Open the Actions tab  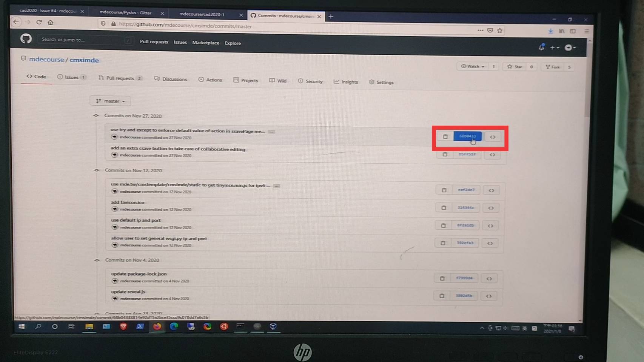[210, 80]
